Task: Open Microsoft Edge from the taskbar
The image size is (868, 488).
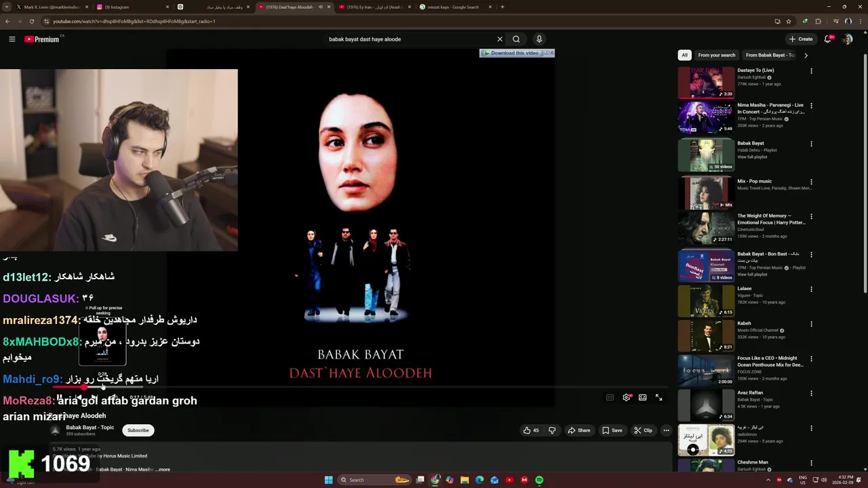Action: click(479, 480)
